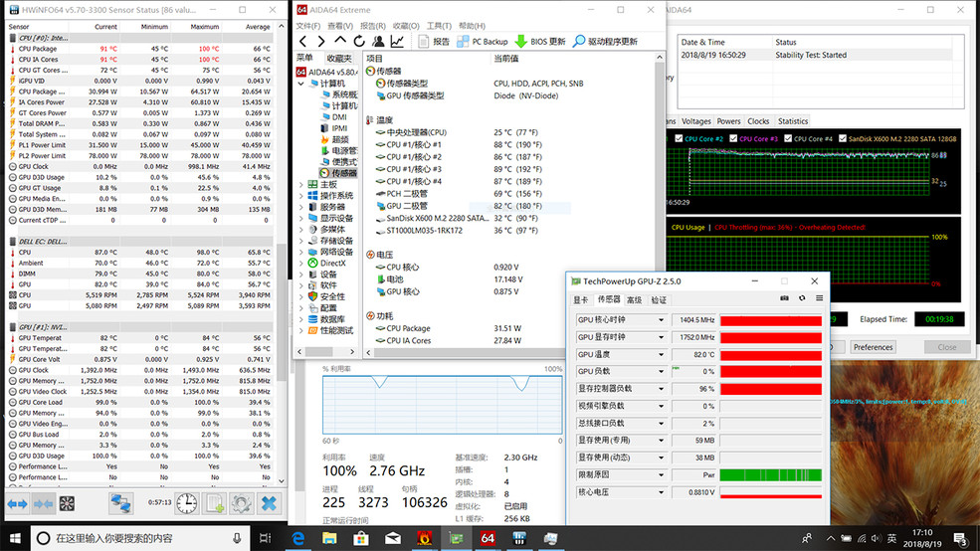Open GPU 核心时钟 sensor dropdown
This screenshot has height=551, width=980.
(661, 320)
